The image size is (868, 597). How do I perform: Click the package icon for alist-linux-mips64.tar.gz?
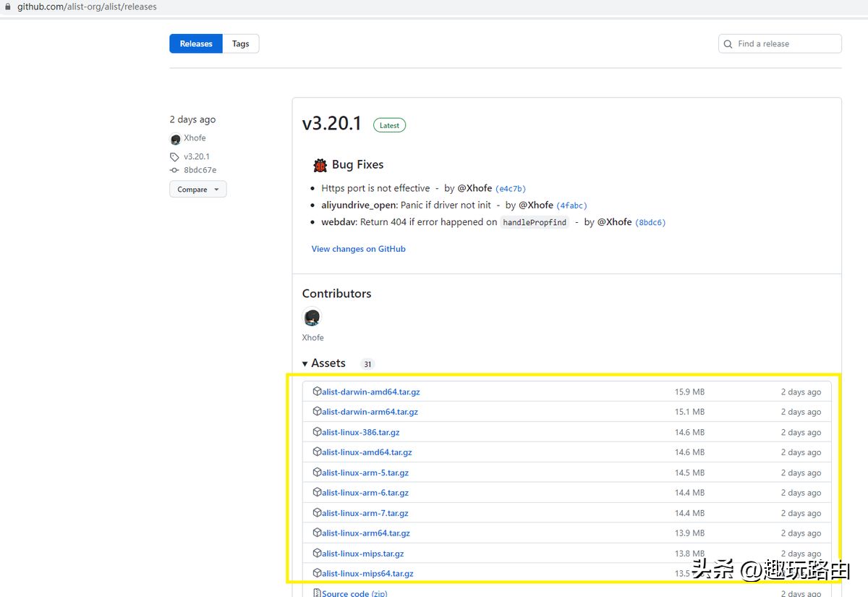coord(317,574)
